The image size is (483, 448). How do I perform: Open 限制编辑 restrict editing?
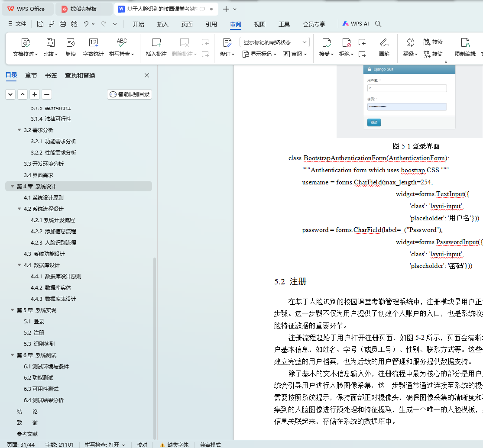465,47
